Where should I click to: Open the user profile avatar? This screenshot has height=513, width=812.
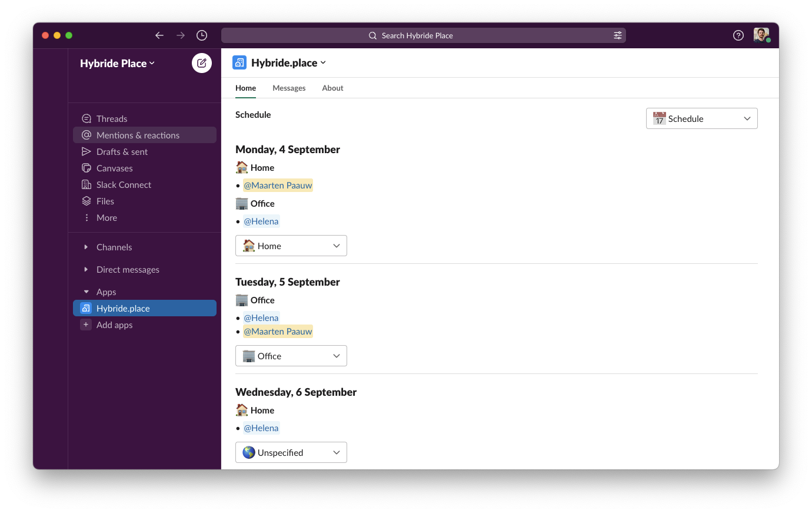tap(761, 35)
